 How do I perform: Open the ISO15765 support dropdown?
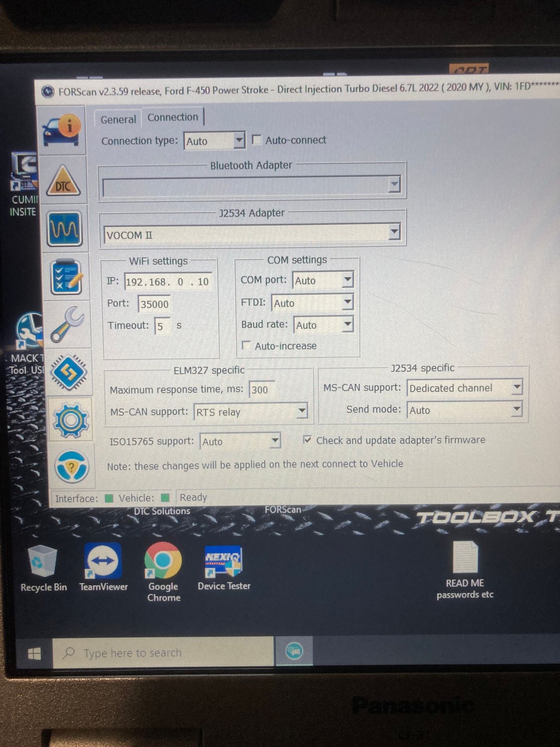tap(275, 441)
